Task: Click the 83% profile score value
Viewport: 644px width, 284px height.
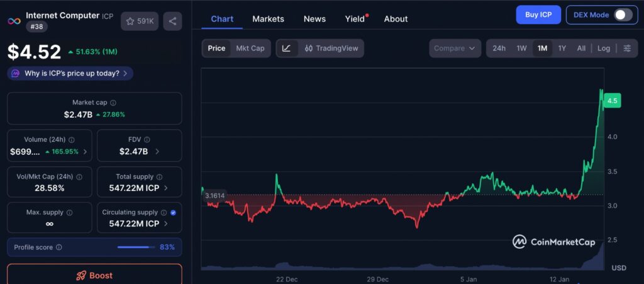Action: (x=167, y=247)
